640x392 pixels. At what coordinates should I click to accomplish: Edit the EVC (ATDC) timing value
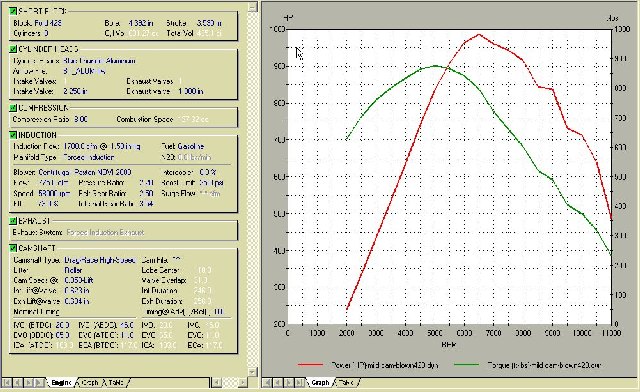click(127, 335)
